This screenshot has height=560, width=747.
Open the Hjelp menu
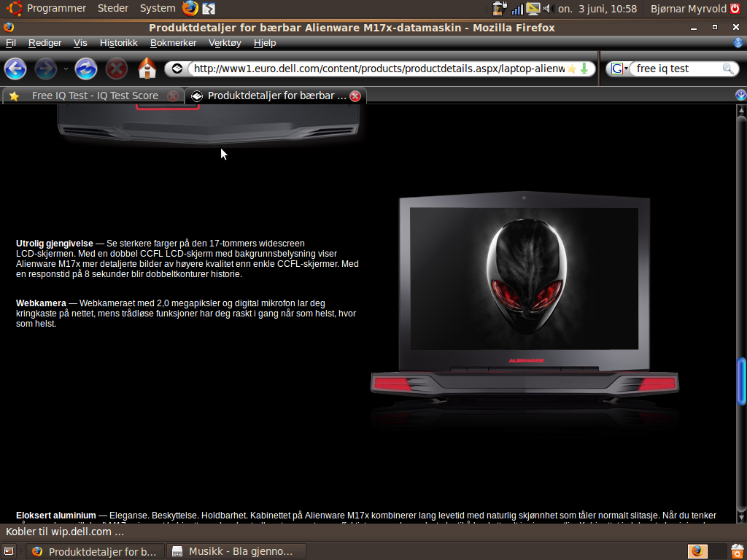[265, 43]
